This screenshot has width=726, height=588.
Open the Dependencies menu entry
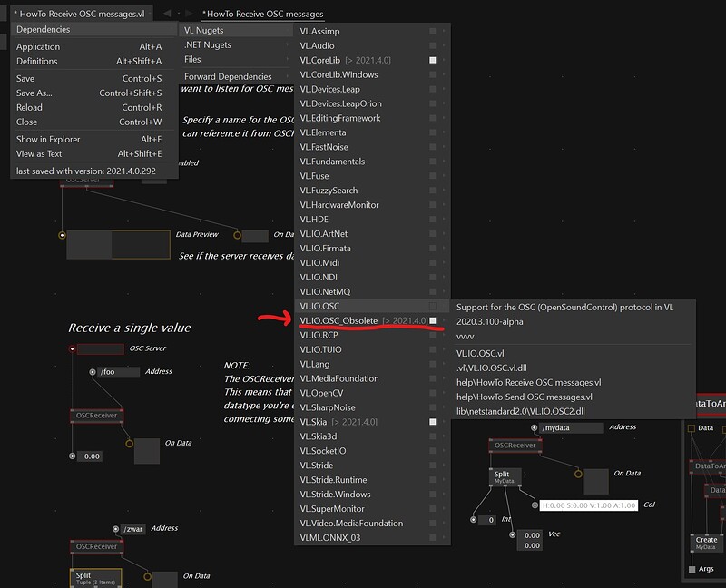pyautogui.click(x=94, y=29)
